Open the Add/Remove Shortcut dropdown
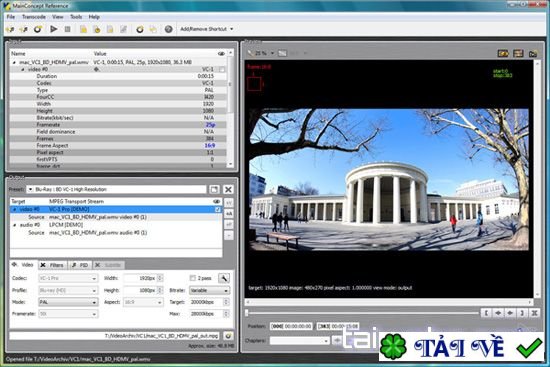Screen dimensions: 550x367 pos(207,29)
